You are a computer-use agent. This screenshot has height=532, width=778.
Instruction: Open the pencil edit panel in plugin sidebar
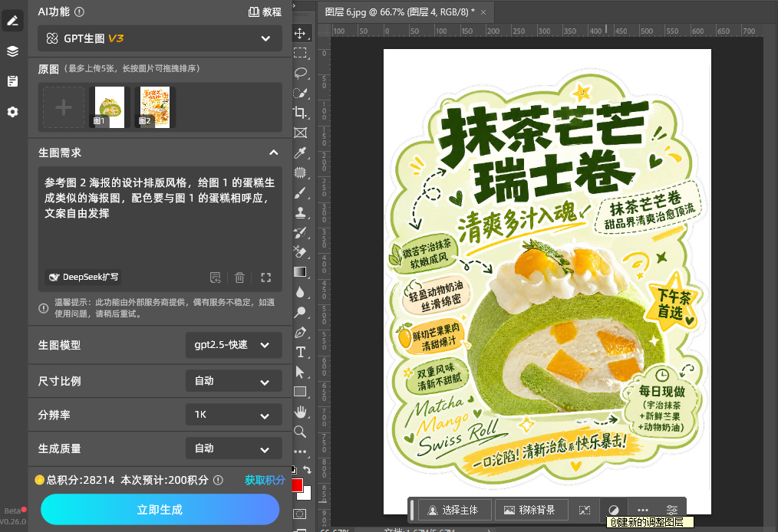coord(12,21)
